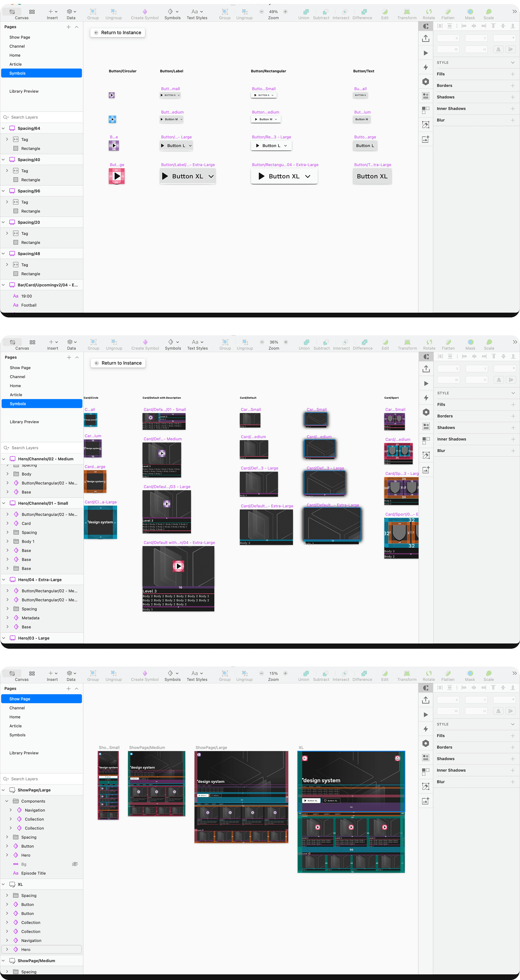Collapse the Hero/04 - Extra-Large artboard group
520x980 pixels.
click(4, 580)
